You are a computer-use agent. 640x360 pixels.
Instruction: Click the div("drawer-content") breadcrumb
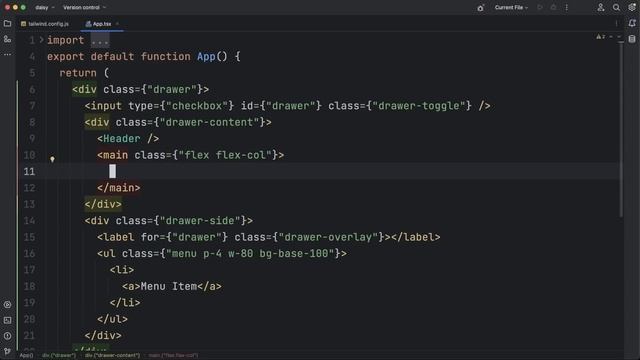coord(112,356)
